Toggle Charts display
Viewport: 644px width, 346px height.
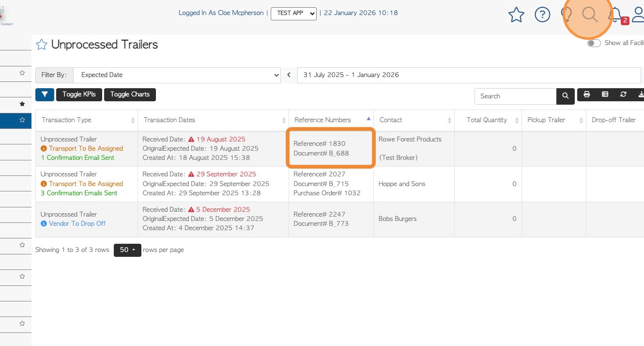130,94
